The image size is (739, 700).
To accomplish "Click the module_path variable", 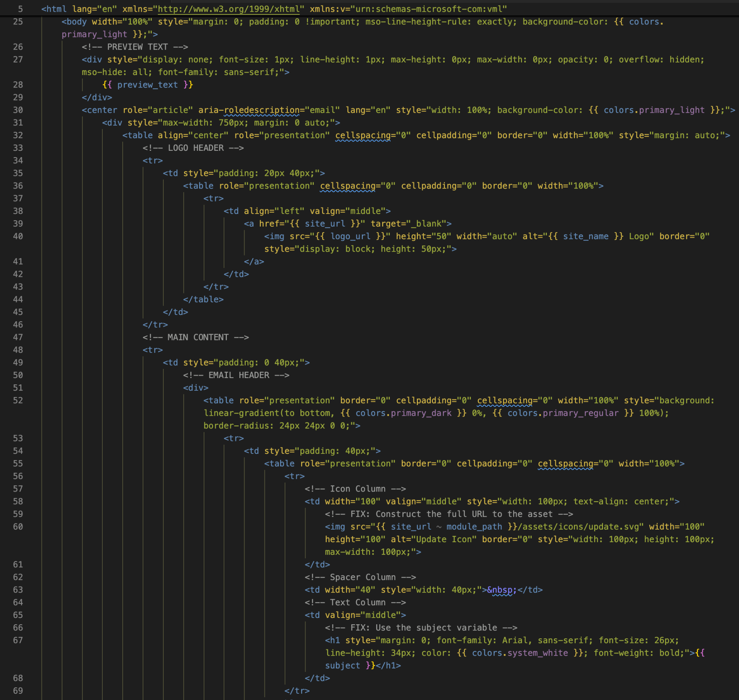I will (x=474, y=527).
